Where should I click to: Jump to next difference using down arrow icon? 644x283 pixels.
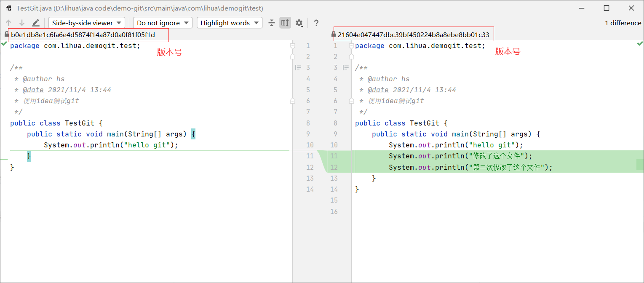pyautogui.click(x=21, y=23)
